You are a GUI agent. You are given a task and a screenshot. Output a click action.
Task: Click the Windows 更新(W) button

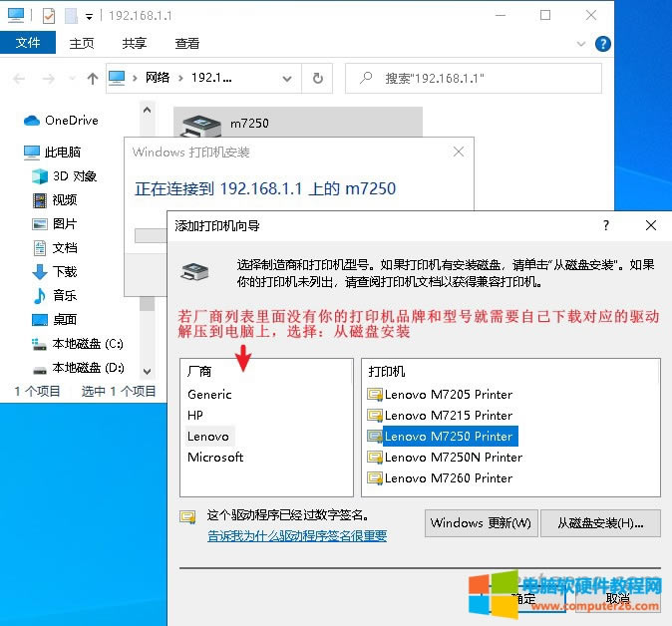point(482,522)
